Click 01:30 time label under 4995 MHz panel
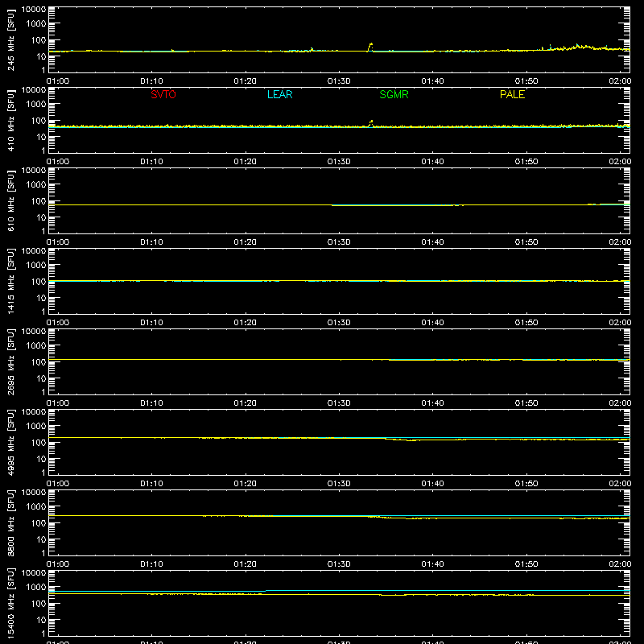Screen dimensions: 644x644 click(x=339, y=484)
